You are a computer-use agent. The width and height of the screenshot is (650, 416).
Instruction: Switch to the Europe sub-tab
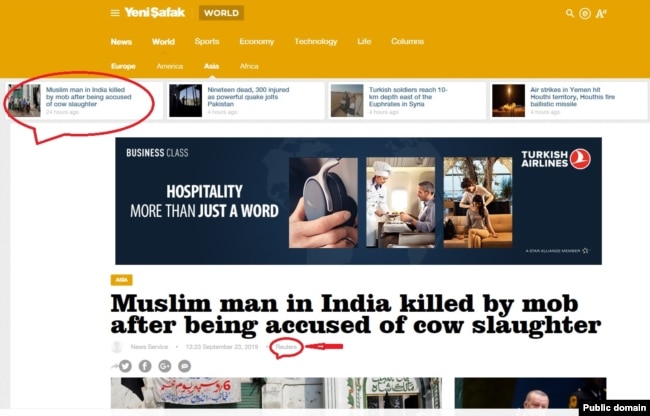pos(123,66)
